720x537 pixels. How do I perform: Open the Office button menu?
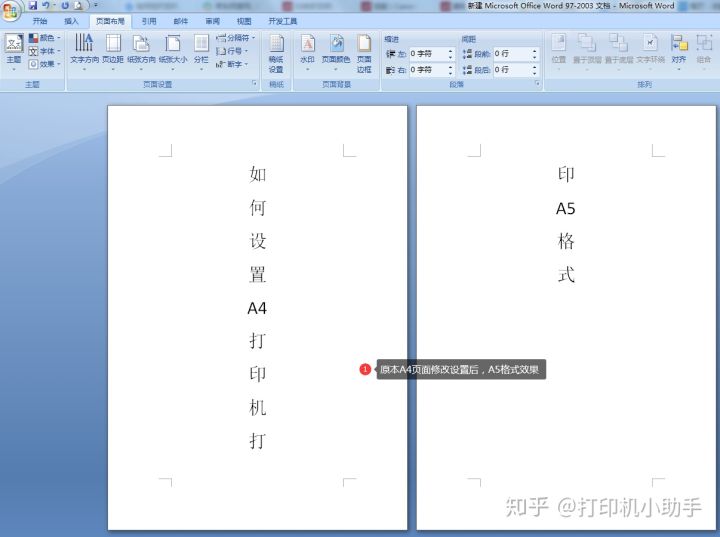coord(10,10)
